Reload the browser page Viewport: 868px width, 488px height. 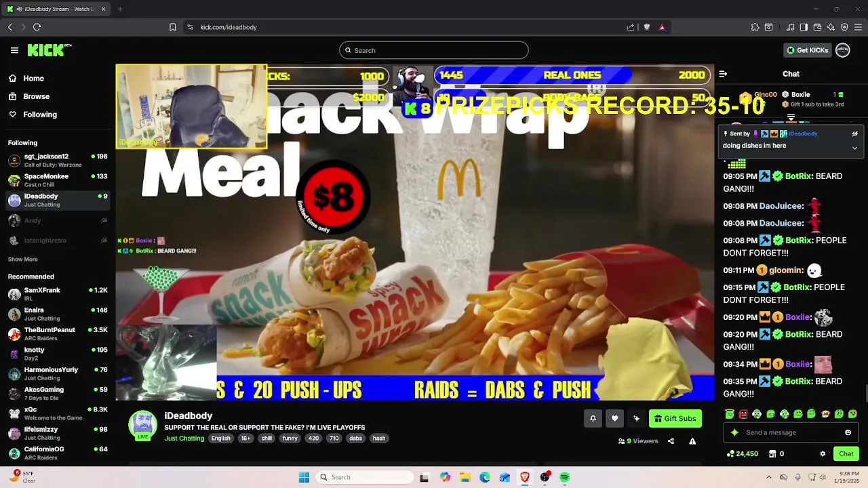click(37, 27)
